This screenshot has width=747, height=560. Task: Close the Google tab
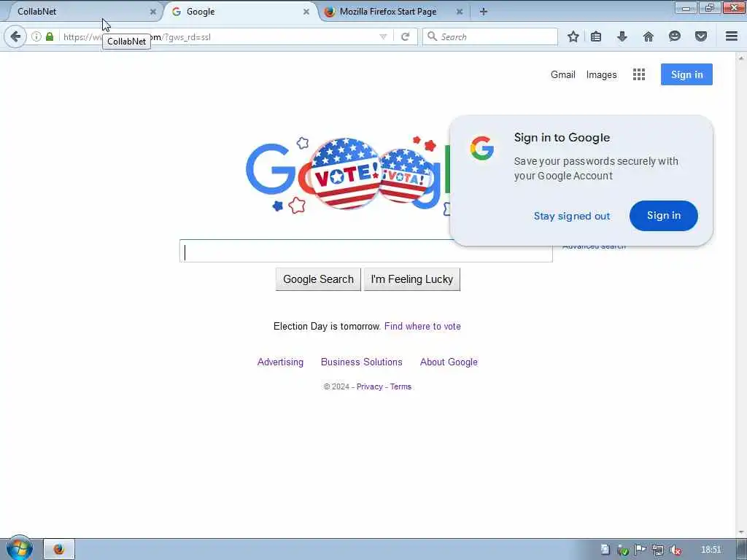(x=306, y=12)
